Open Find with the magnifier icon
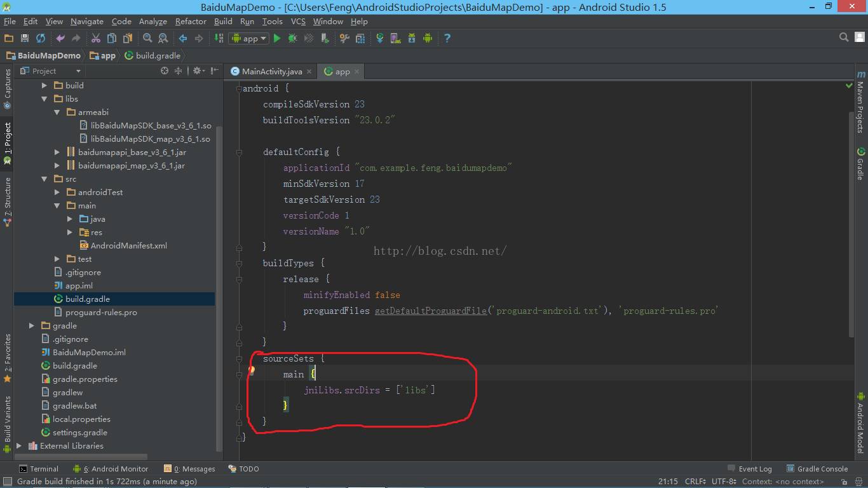This screenshot has height=488, width=868. (147, 38)
